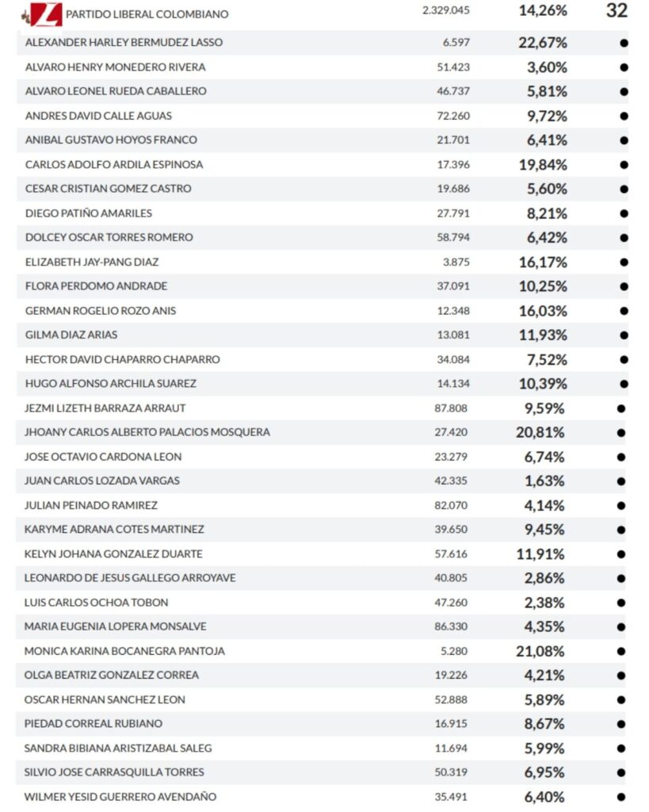The width and height of the screenshot is (649, 812).
Task: Click the dot next to Carlos Adolfo Ardila Espinosa
Action: tap(624, 165)
